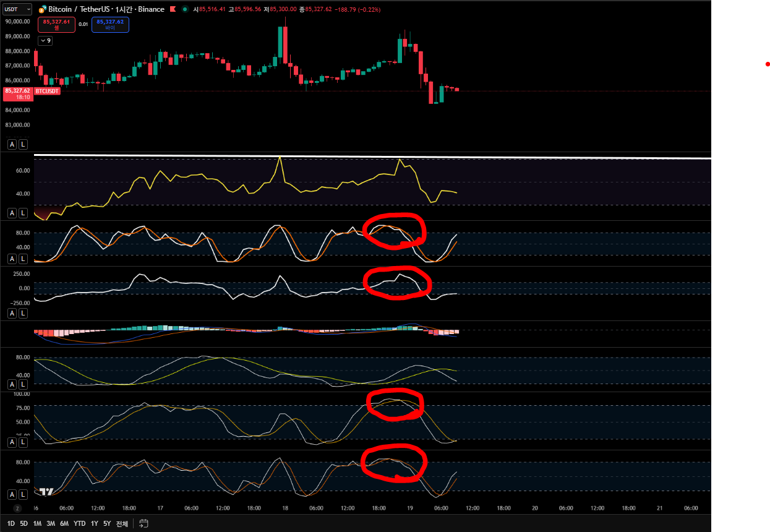This screenshot has width=770, height=532.
Task: Toggle auto scale A in yellow RSI pane
Action: click(12, 213)
